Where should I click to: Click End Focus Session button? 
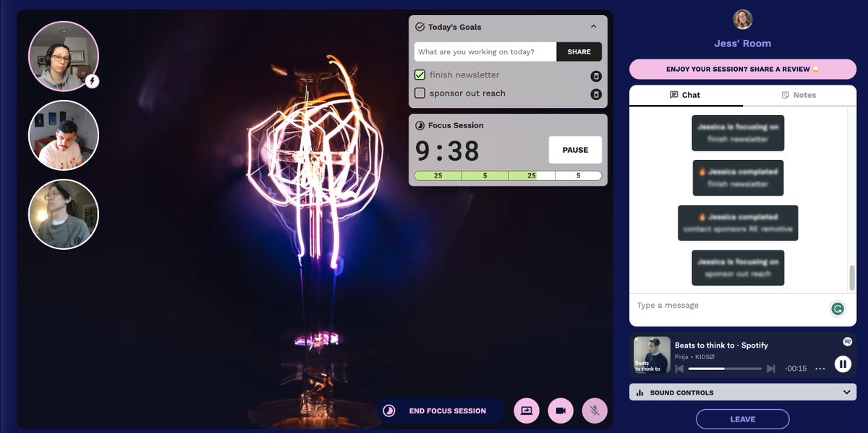pyautogui.click(x=441, y=411)
